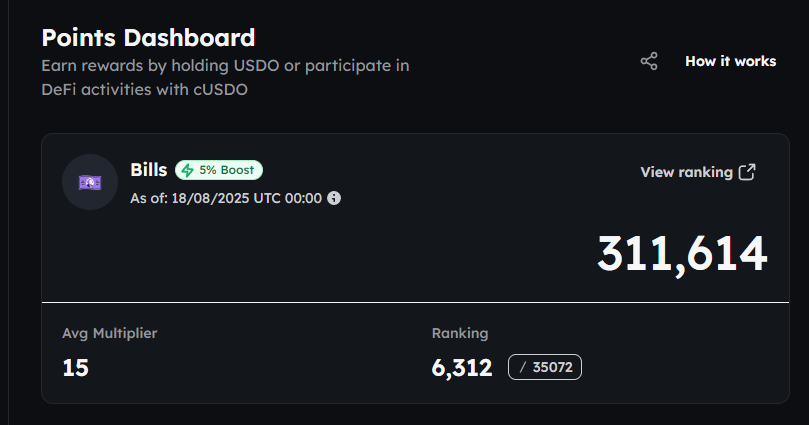Viewport: 809px width, 425px height.
Task: Click the Earn rewards description line
Action: click(x=225, y=66)
